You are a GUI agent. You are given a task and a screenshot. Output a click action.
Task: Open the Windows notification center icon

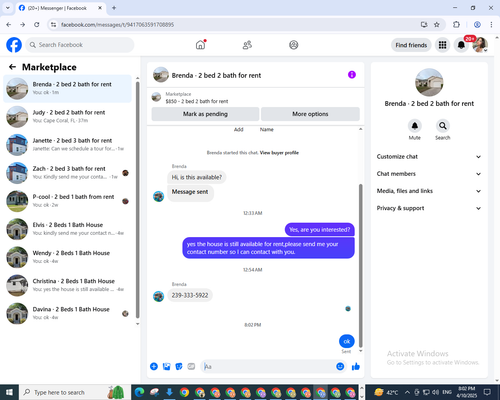(x=487, y=392)
